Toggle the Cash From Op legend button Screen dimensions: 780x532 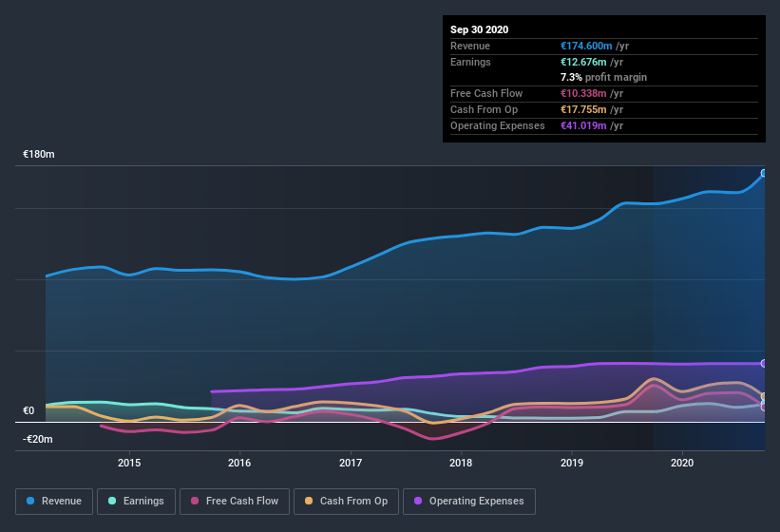click(x=346, y=502)
